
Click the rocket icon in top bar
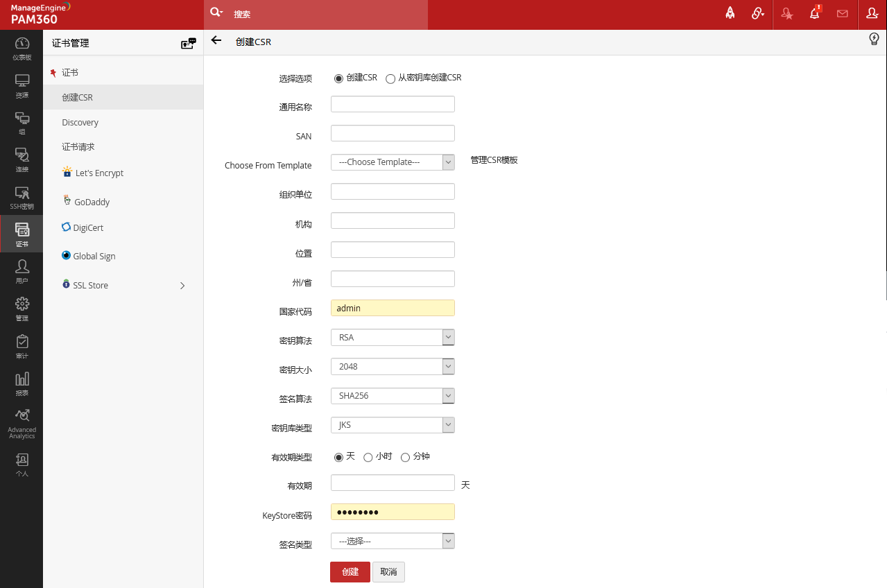tap(730, 14)
